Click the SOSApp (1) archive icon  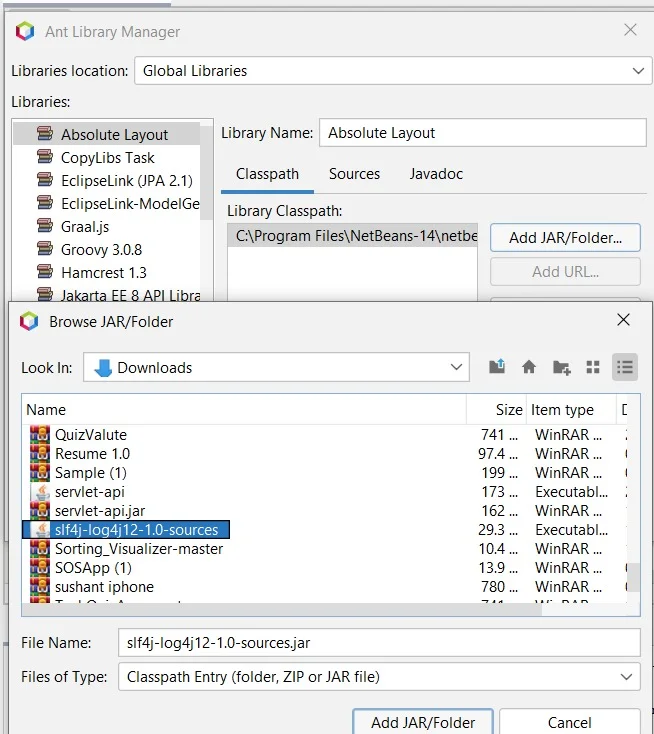tap(40, 567)
